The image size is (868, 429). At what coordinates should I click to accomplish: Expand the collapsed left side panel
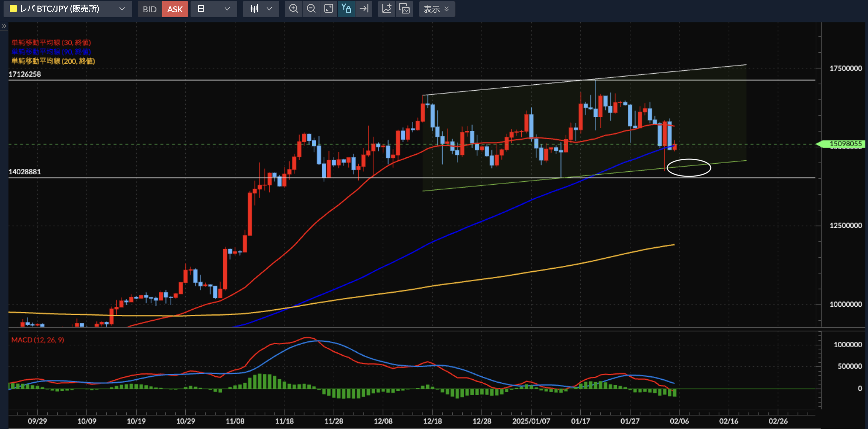(x=4, y=26)
